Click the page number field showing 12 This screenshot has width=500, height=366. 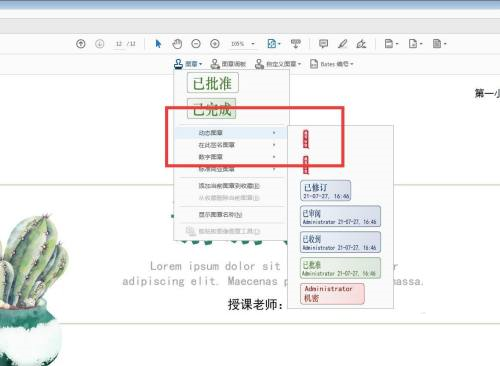coord(119,44)
